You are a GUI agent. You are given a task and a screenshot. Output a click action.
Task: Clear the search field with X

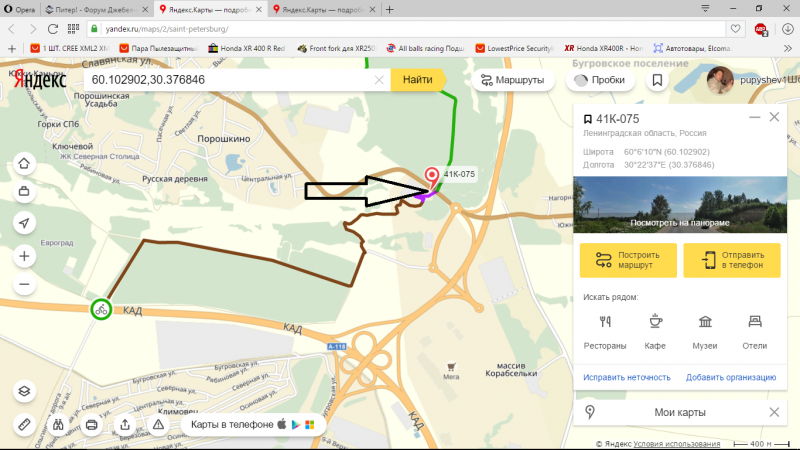point(379,80)
